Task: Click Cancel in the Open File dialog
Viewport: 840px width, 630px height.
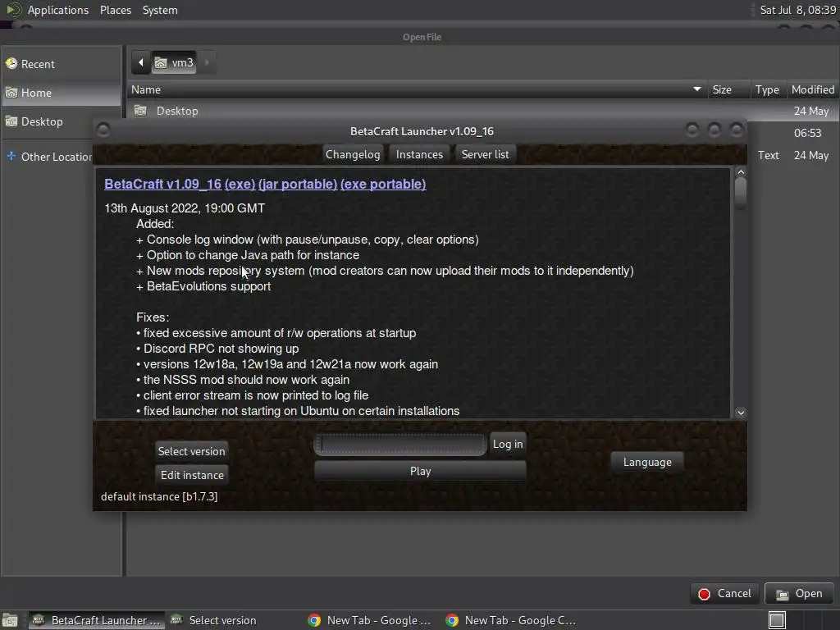Action: (724, 594)
